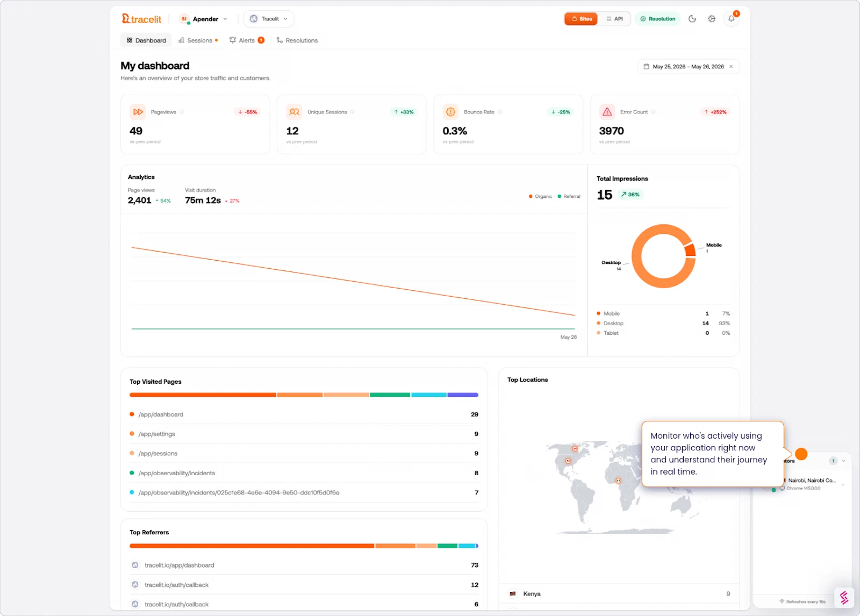Select Mobile row in impressions legend
The image size is (860, 616).
click(663, 313)
